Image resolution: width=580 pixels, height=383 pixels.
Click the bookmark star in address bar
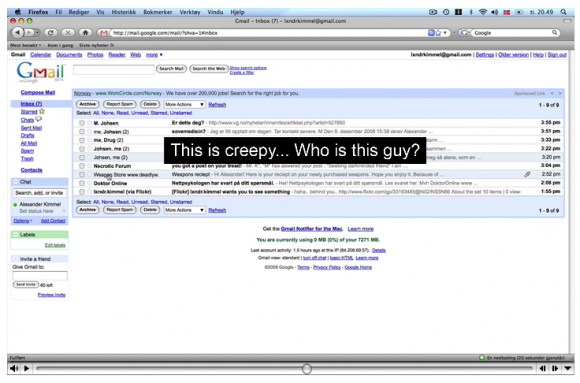pyautogui.click(x=438, y=33)
